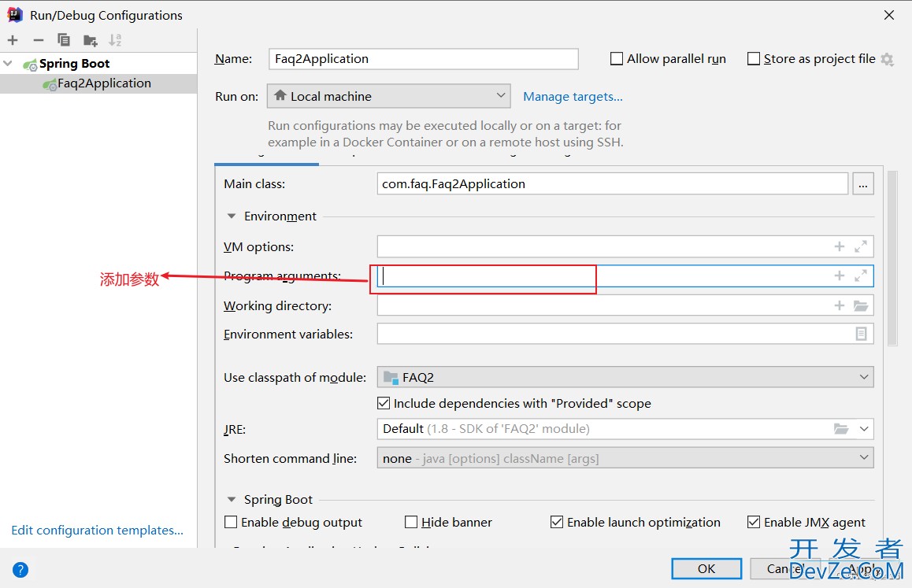Edit environment variables list icon
This screenshot has height=588, width=912.
click(x=862, y=334)
